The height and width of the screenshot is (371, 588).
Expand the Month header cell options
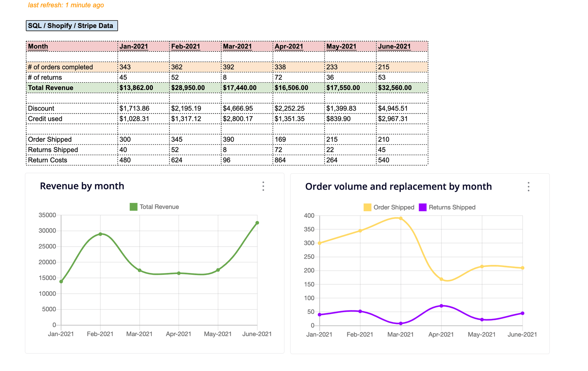coord(38,46)
